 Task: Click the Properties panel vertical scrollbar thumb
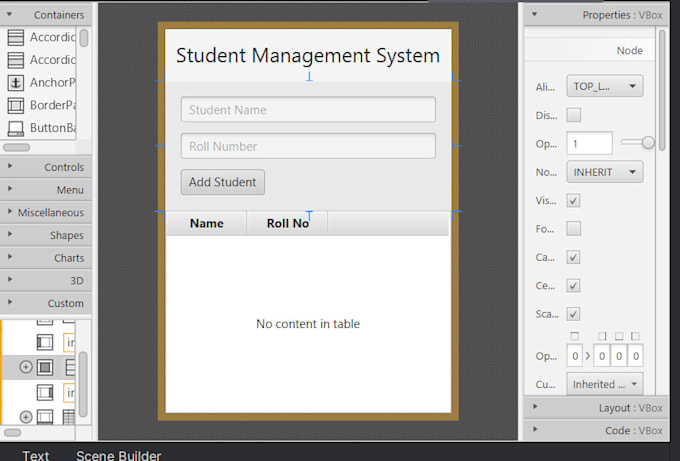pyautogui.click(x=662, y=90)
